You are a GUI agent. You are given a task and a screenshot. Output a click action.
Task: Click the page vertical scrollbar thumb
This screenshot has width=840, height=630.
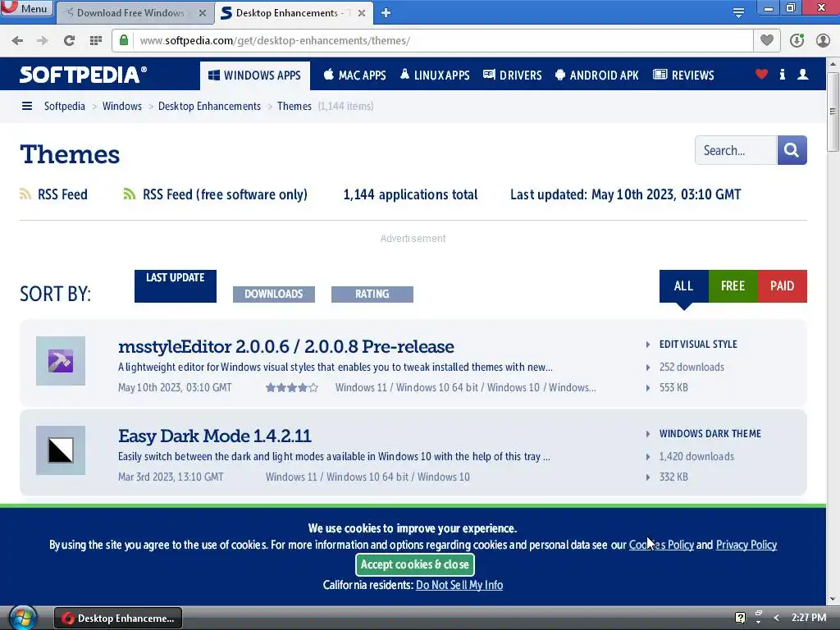tap(833, 112)
